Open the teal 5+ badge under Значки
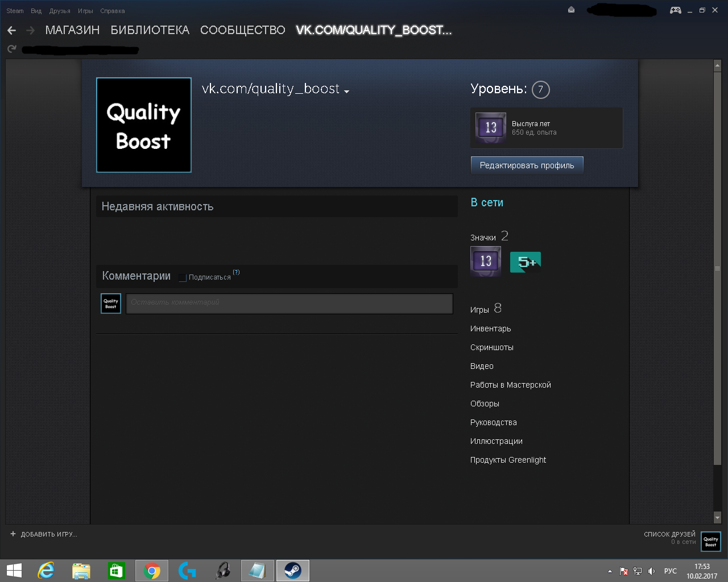Viewport: 728px width, 582px height. (x=526, y=262)
